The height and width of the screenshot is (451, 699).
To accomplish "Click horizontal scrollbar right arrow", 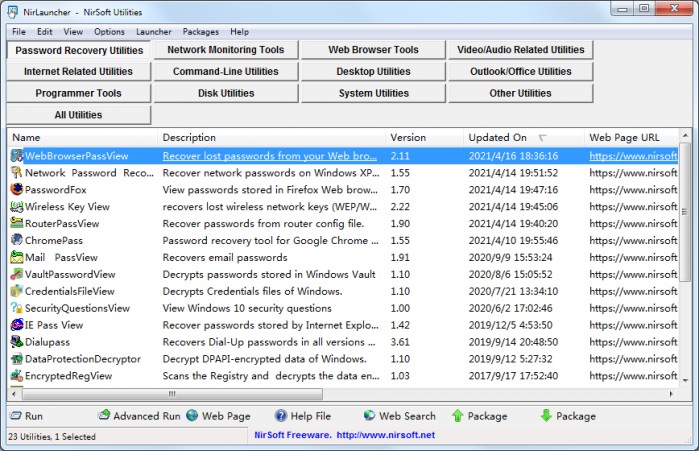I will tap(671, 394).
